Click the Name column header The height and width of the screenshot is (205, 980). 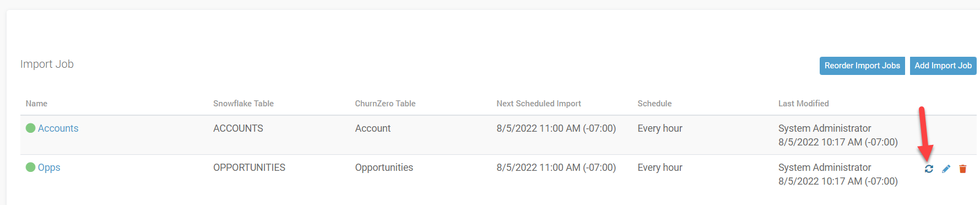coord(36,104)
